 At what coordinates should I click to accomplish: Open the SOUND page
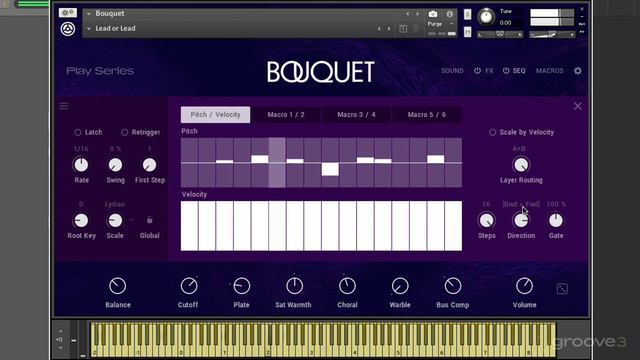tap(452, 71)
